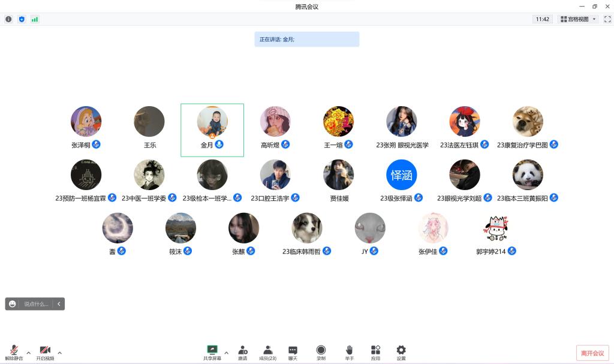614x364 pixels.
Task: Expand audio options arrow beside 解除静音
Action: (28, 353)
